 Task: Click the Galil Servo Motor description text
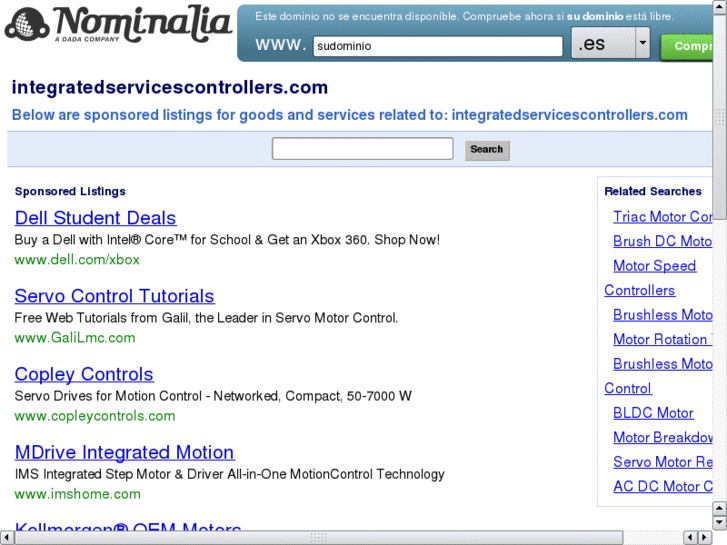(x=206, y=318)
